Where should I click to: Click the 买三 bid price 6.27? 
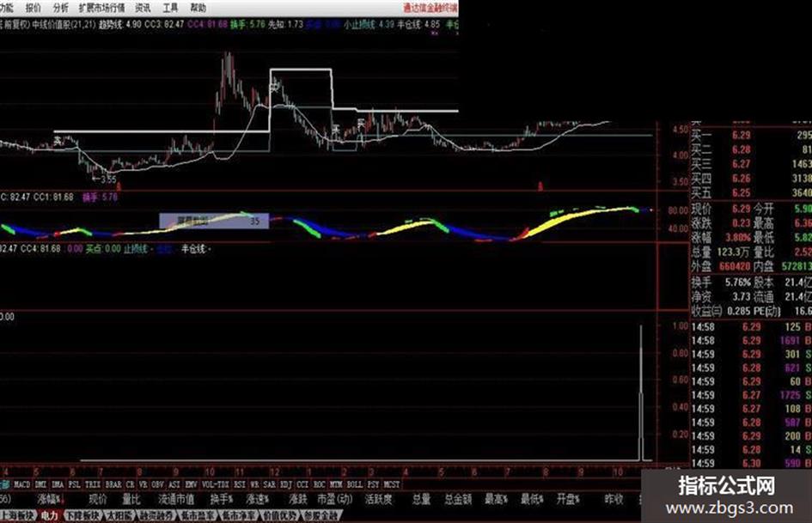(x=741, y=165)
